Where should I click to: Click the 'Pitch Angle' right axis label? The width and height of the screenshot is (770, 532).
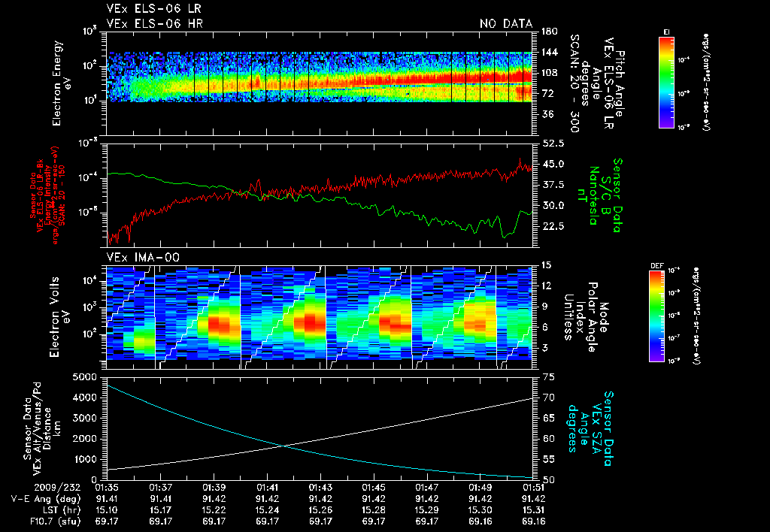point(620,84)
